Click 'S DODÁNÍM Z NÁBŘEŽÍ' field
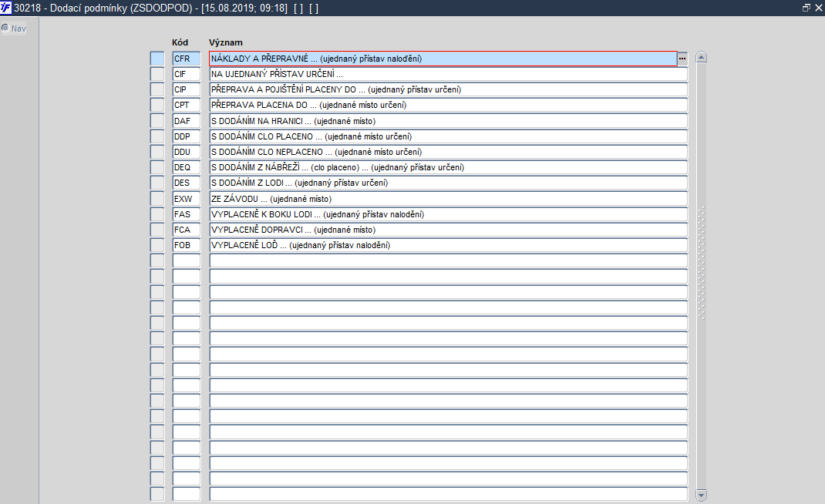Viewport: 825px width, 504px height. [448, 167]
